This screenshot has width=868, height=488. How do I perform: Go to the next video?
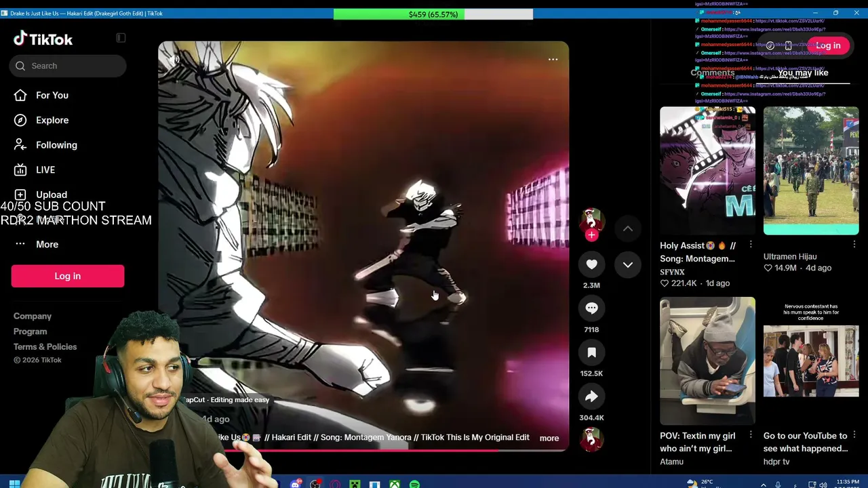click(628, 264)
